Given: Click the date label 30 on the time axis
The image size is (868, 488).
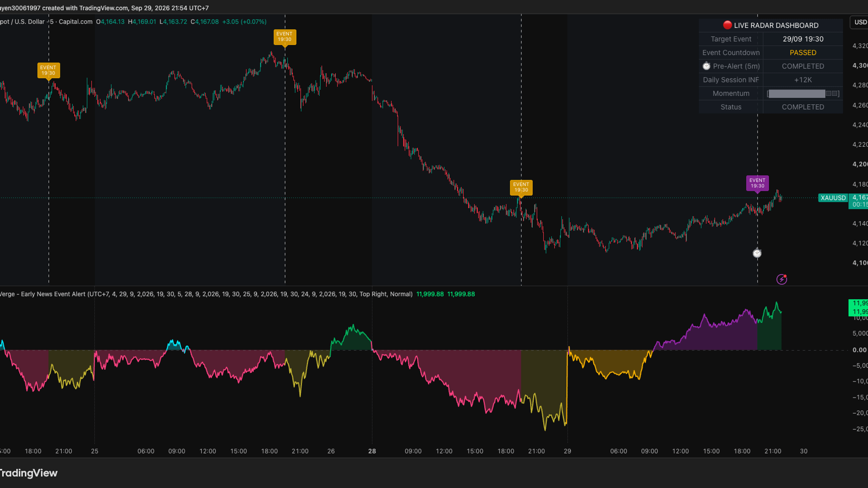Looking at the screenshot, I should [804, 451].
